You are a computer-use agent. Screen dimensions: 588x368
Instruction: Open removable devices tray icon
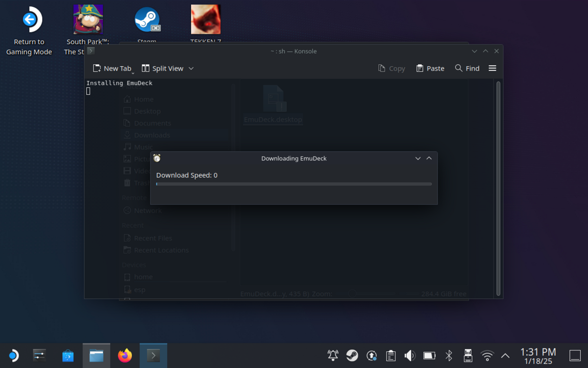[x=468, y=355]
